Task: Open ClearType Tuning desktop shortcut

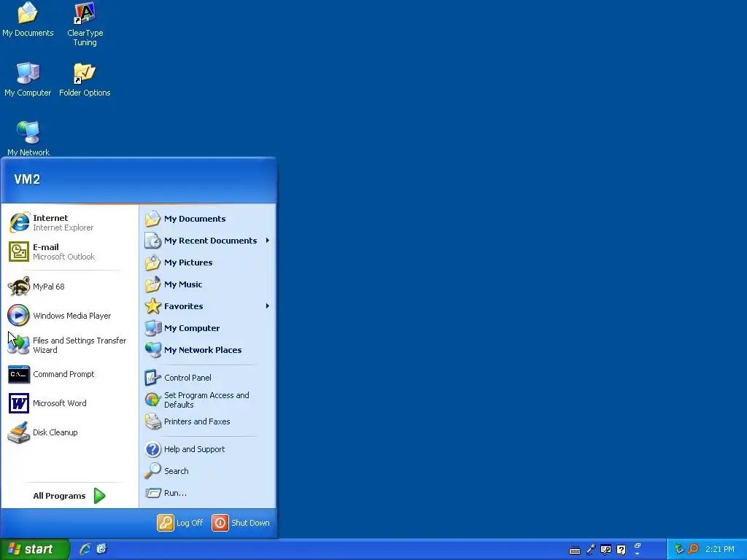Action: 85,24
